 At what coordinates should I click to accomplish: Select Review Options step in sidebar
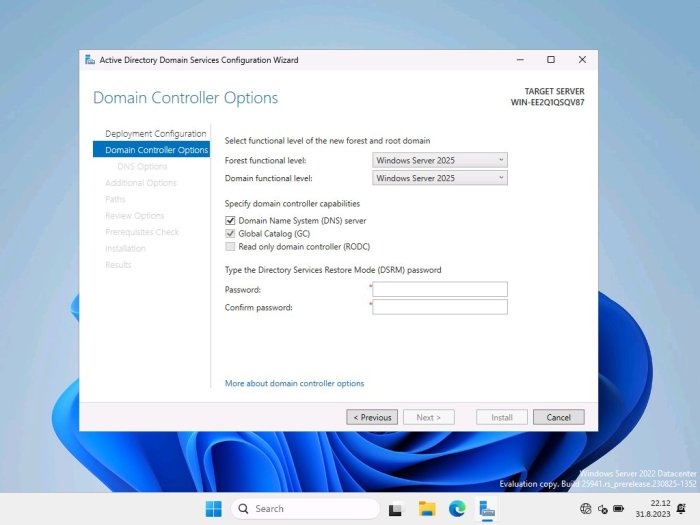pos(135,216)
